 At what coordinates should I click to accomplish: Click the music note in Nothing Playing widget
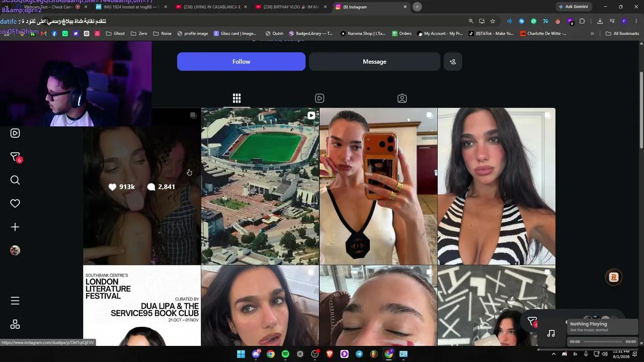click(x=551, y=333)
